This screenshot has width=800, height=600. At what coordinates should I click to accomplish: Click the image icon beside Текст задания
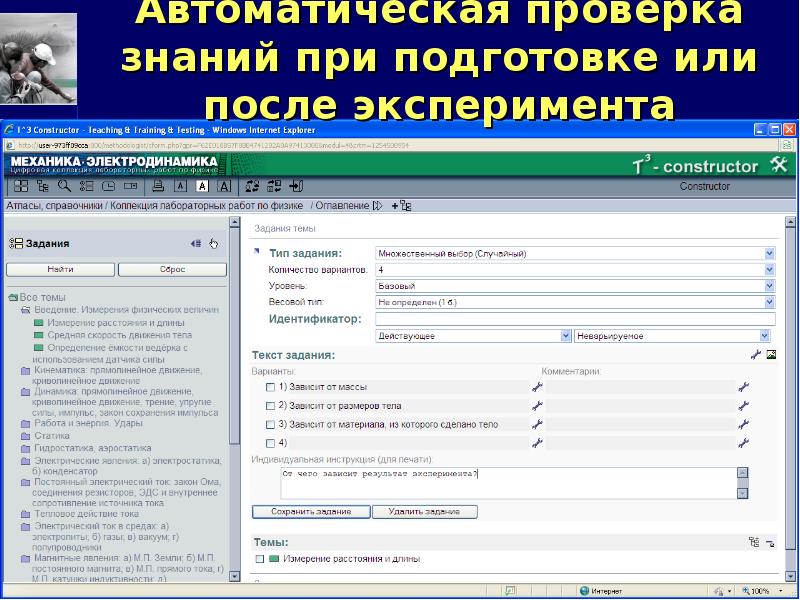[x=771, y=355]
